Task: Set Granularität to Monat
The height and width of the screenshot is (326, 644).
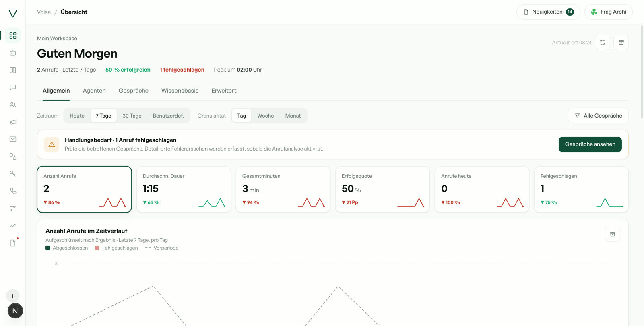Action: [293, 116]
